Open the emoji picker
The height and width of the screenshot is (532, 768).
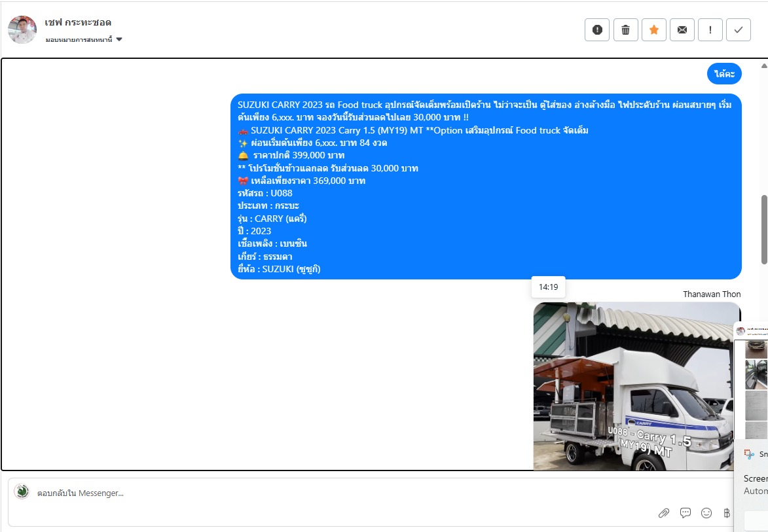706,512
